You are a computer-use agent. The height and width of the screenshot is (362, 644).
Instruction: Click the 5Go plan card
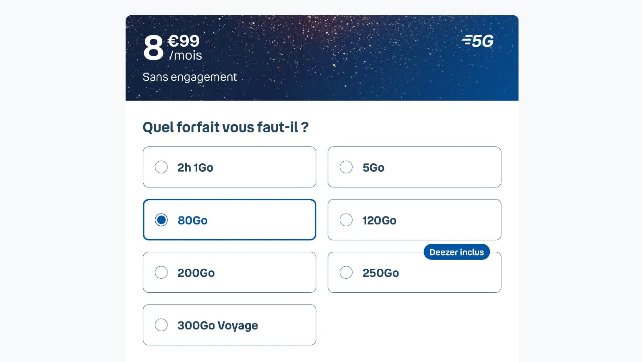414,167
